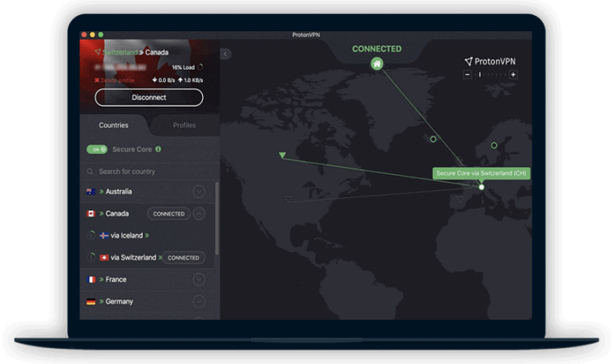Focus the Search for country field
The width and height of the screenshot is (616, 364).
pyautogui.click(x=149, y=172)
